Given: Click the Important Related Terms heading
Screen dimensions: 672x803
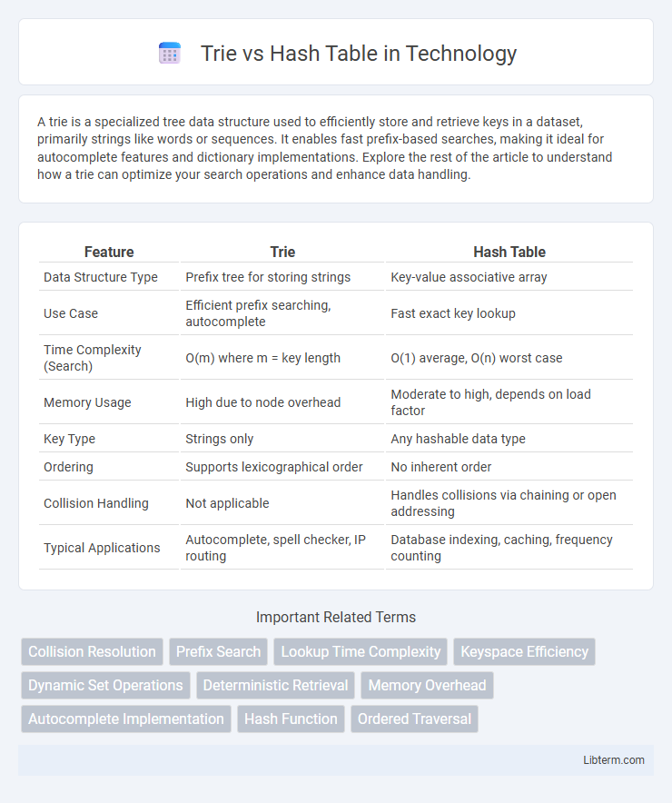Looking at the screenshot, I should point(336,617).
